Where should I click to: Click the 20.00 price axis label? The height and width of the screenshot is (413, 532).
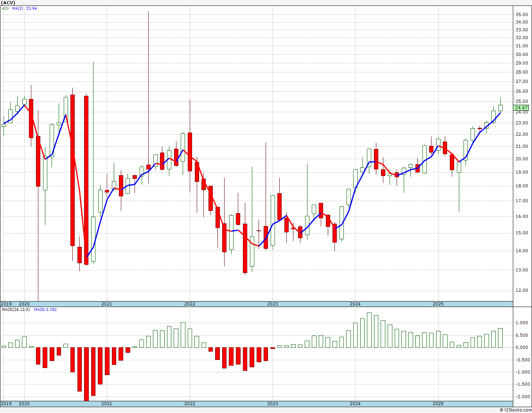tap(522, 159)
